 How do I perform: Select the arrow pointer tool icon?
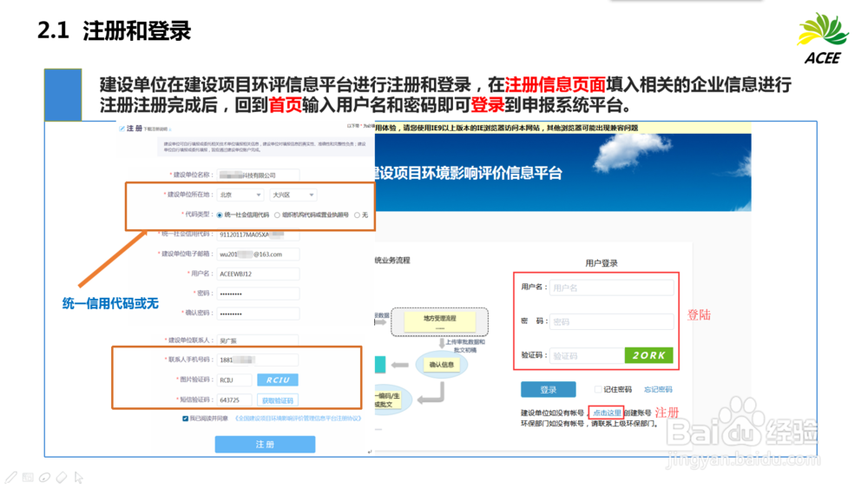(79, 478)
